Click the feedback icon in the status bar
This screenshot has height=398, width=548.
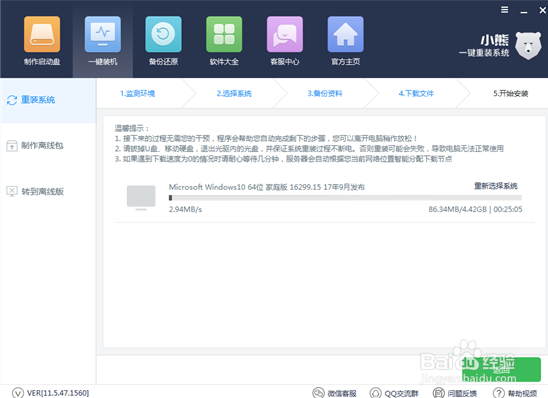click(x=439, y=393)
